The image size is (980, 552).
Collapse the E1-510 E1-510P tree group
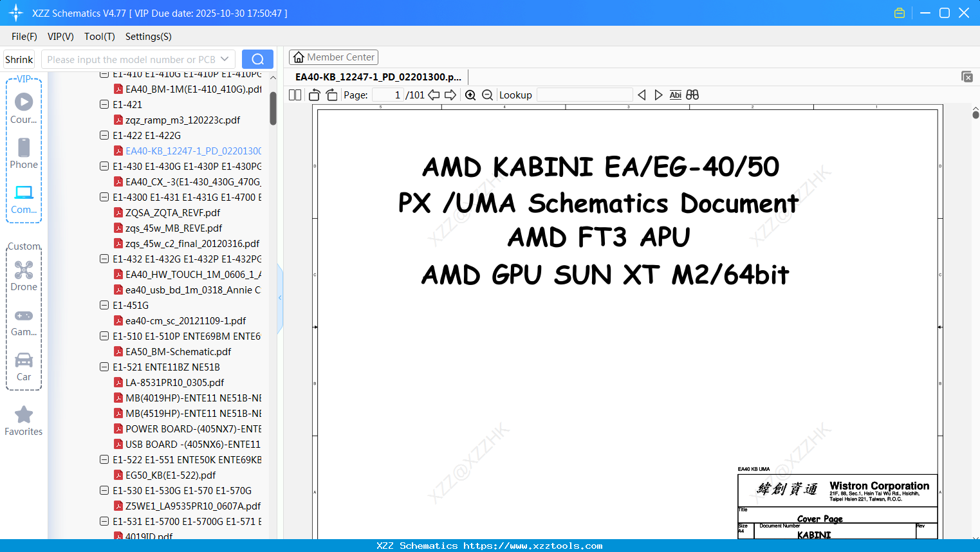(104, 336)
